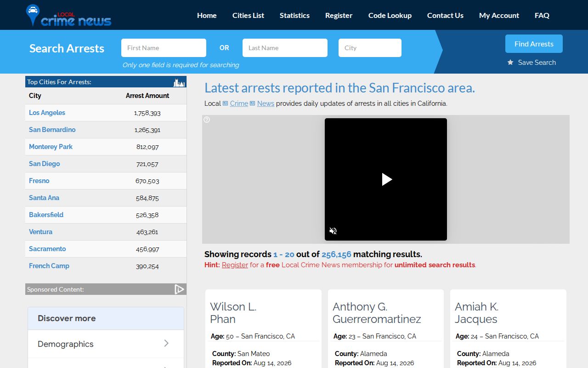Image resolution: width=588 pixels, height=368 pixels.
Task: Go to the Statistics page
Action: point(294,15)
